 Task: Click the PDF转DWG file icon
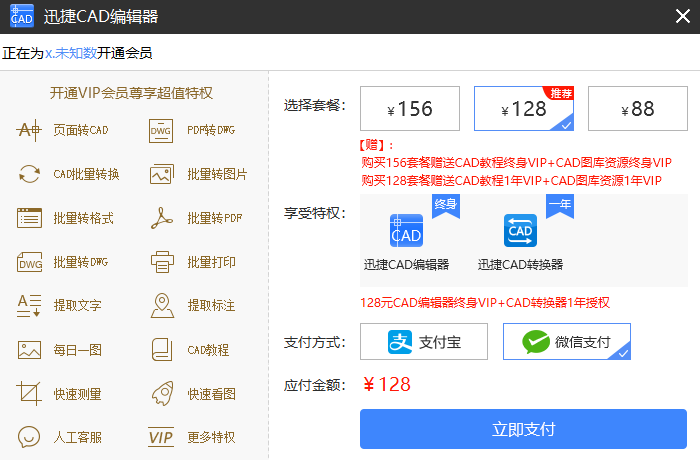click(161, 130)
